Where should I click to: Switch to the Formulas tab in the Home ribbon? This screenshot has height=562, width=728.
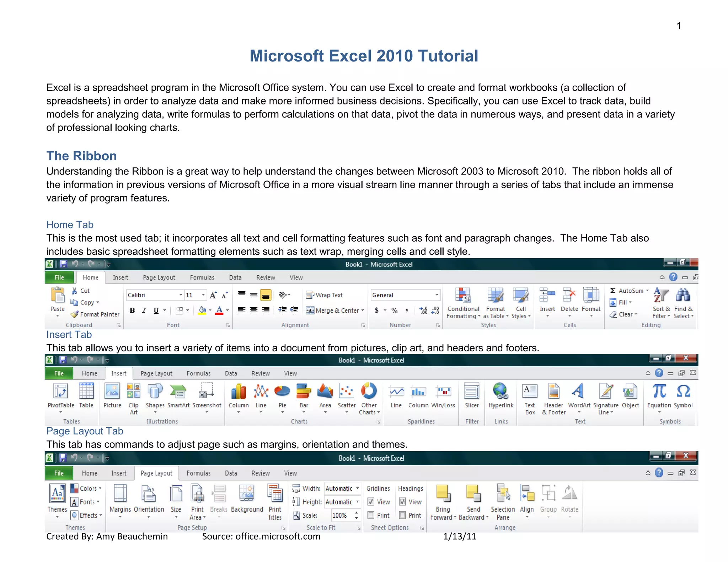pos(202,277)
